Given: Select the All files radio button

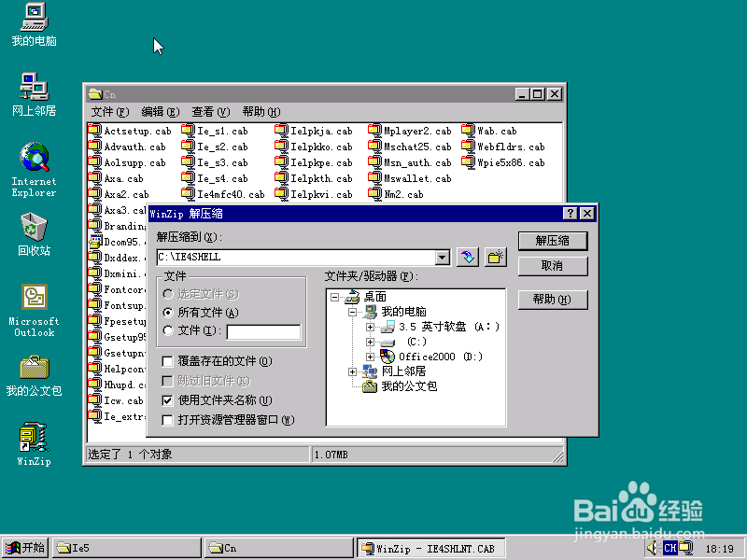Looking at the screenshot, I should [168, 313].
